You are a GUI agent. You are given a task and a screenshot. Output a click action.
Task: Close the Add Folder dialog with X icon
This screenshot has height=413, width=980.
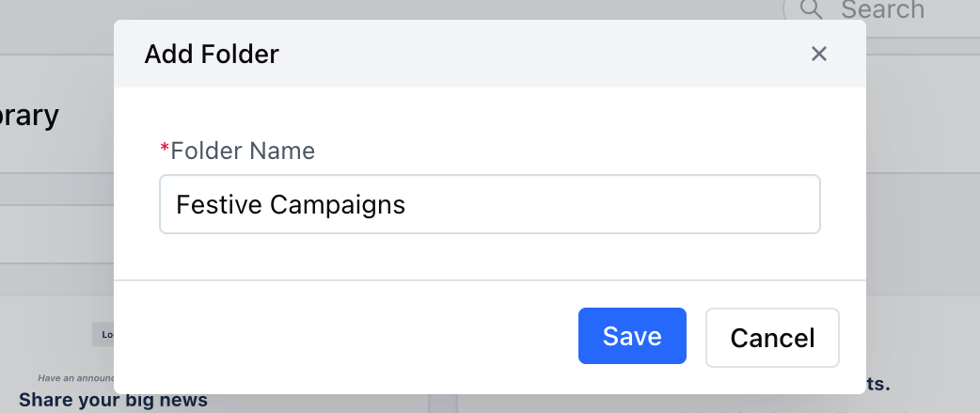[x=819, y=54]
